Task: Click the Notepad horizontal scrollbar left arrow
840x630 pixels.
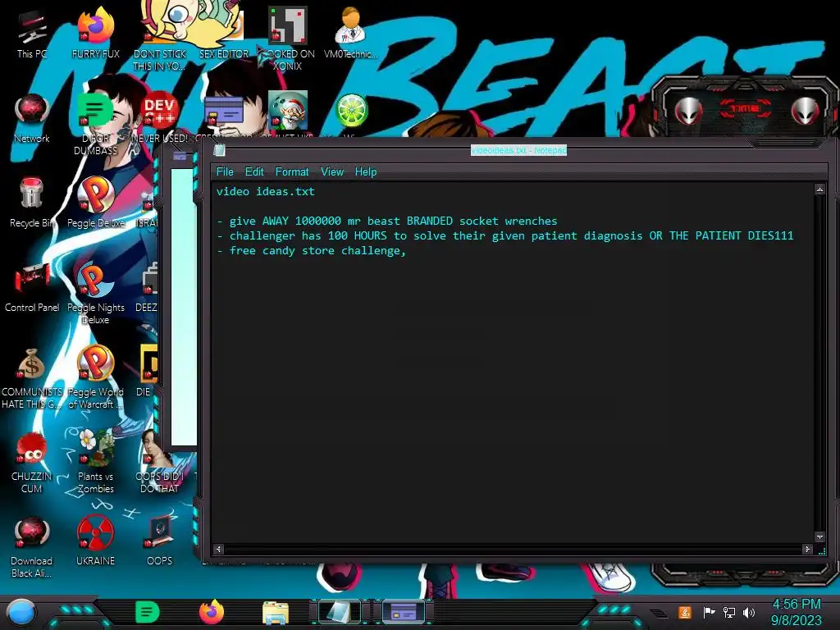Action: point(218,549)
